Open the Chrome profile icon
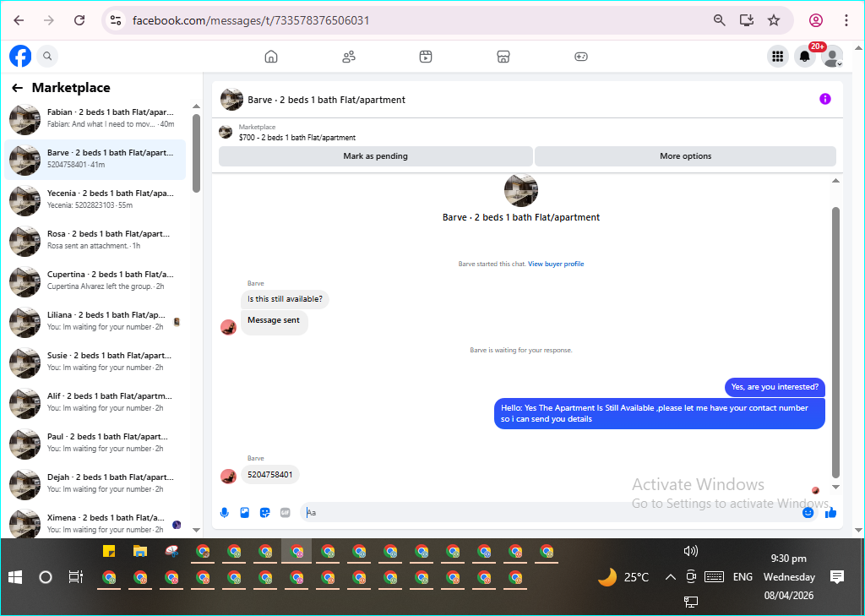 (x=816, y=20)
